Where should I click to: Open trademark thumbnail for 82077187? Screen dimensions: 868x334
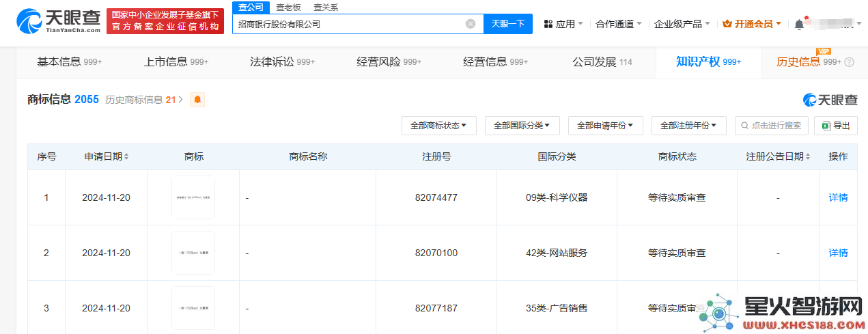tap(193, 308)
